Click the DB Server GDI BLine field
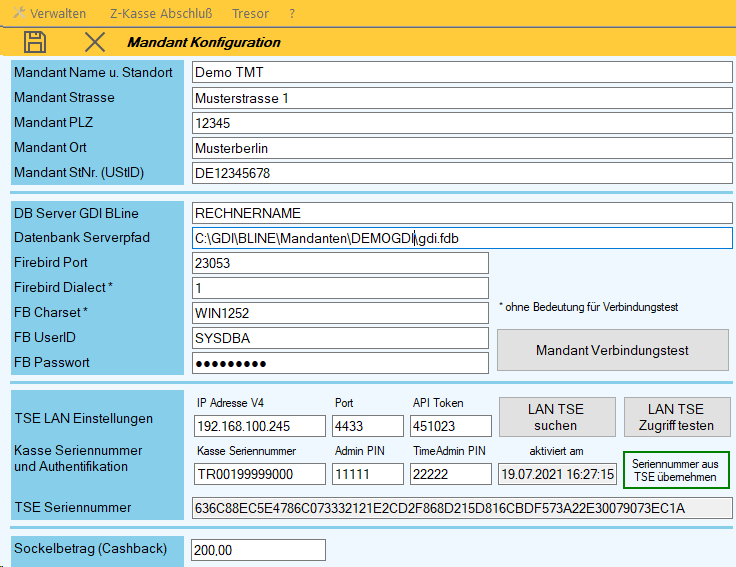Image resolution: width=736 pixels, height=567 pixels. (462, 213)
